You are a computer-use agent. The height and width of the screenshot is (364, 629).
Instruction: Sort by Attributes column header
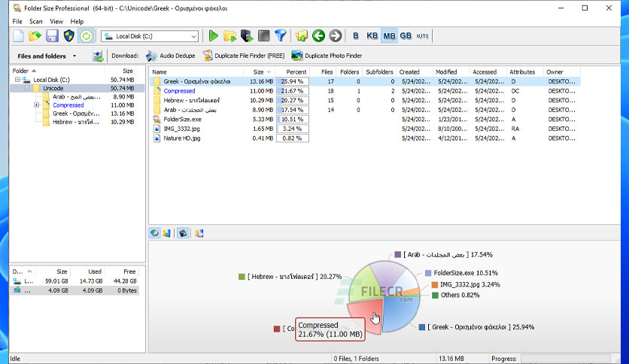tap(525, 71)
